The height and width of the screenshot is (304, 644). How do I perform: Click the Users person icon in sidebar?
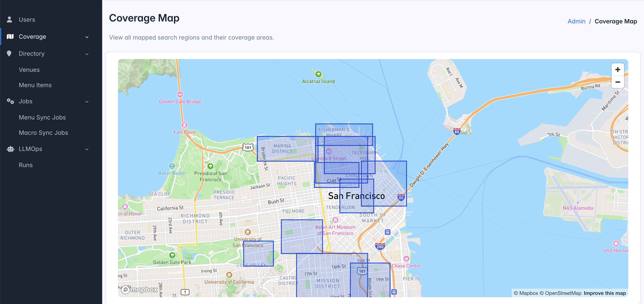pos(10,20)
